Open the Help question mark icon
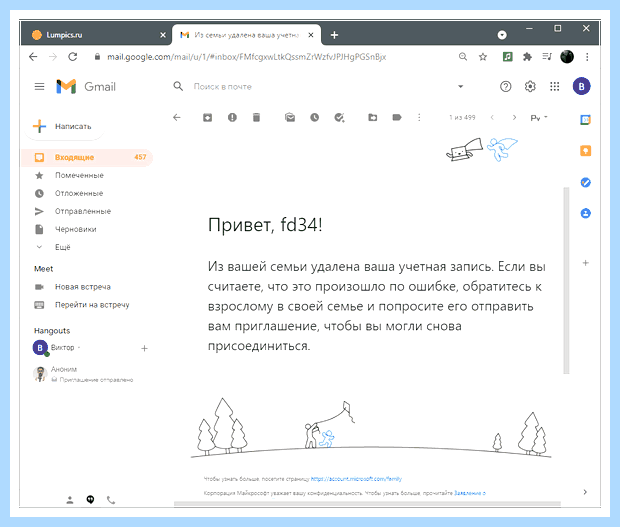Image resolution: width=620 pixels, height=527 pixels. (505, 86)
